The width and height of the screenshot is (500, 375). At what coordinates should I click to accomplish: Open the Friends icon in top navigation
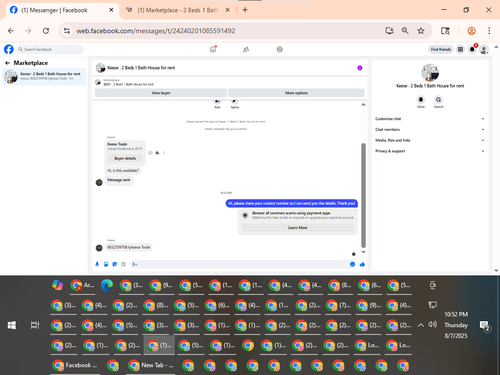click(246, 49)
